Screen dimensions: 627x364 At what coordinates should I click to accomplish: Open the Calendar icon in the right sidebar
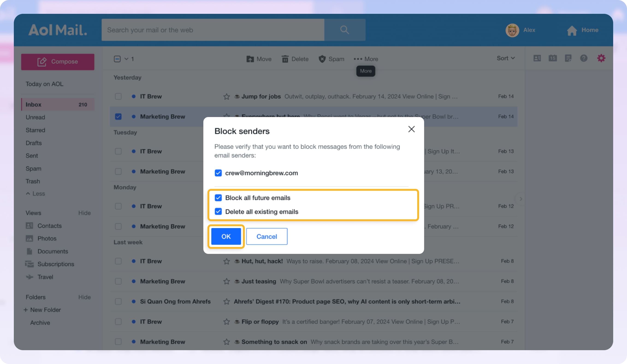point(553,58)
